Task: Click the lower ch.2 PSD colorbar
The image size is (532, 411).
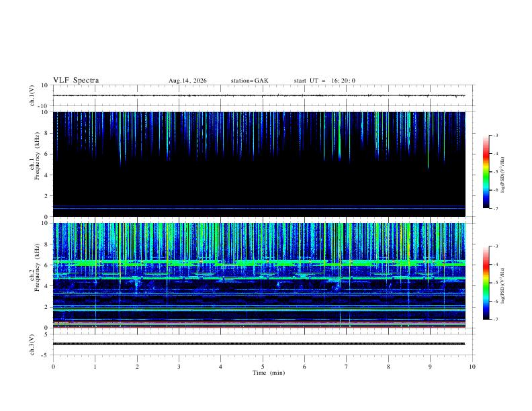Action: coord(486,283)
